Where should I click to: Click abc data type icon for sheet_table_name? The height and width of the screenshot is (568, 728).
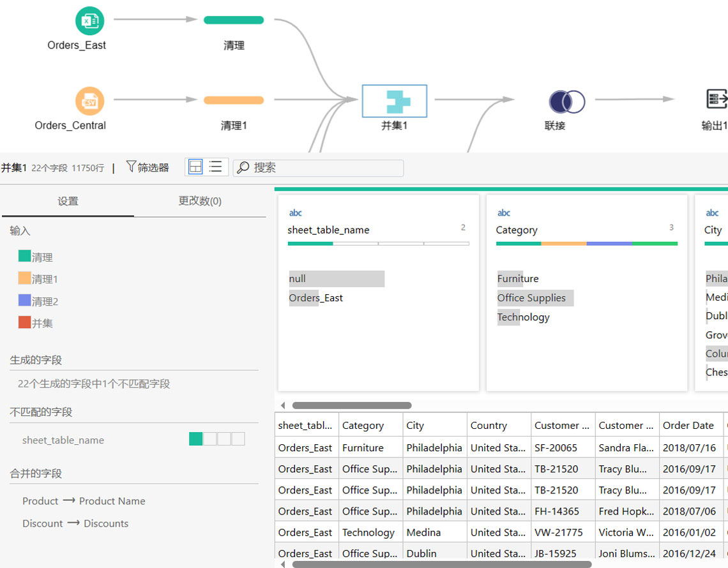click(295, 213)
